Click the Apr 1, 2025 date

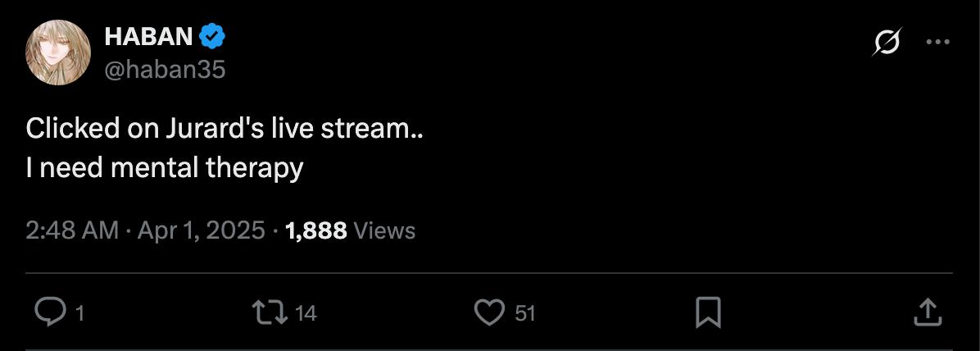coord(202,230)
